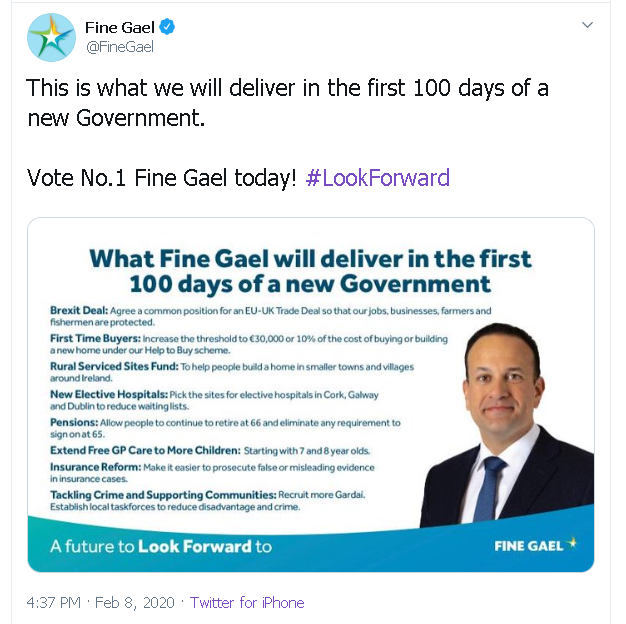626x624 pixels.
Task: Click the 'A future to Look Forward to' slogan
Action: (161, 547)
